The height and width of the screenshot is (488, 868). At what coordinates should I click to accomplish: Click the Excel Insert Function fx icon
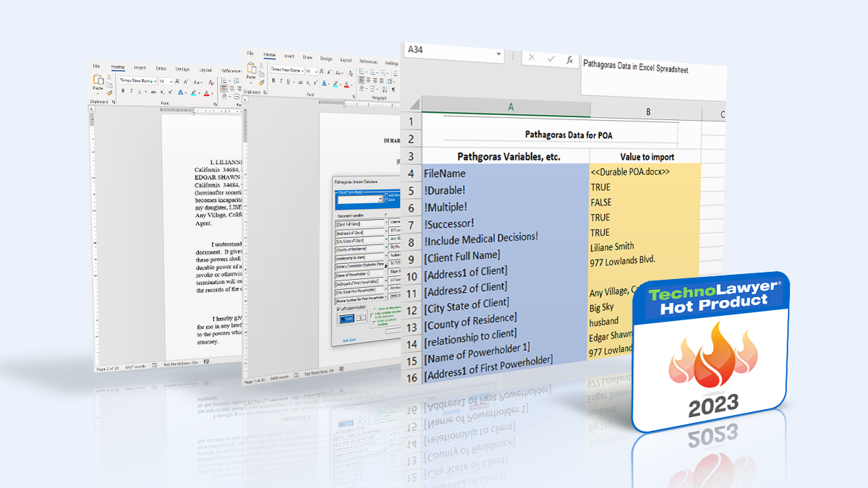coord(570,59)
